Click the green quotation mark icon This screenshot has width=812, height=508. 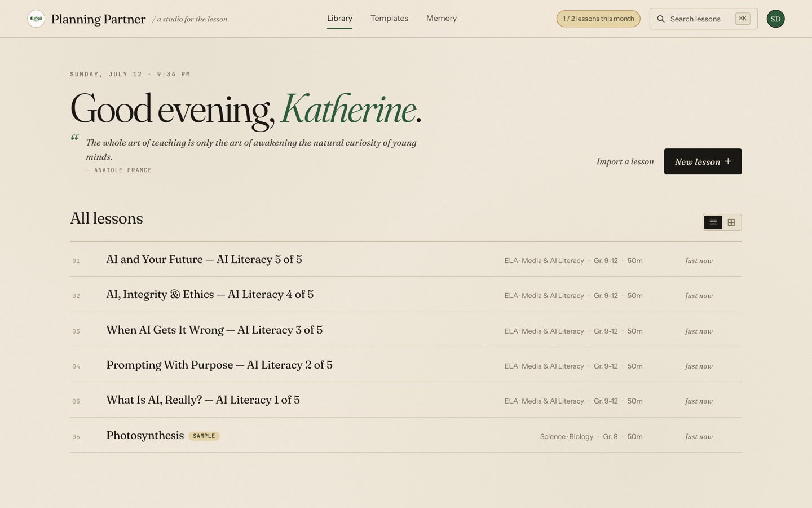74,138
